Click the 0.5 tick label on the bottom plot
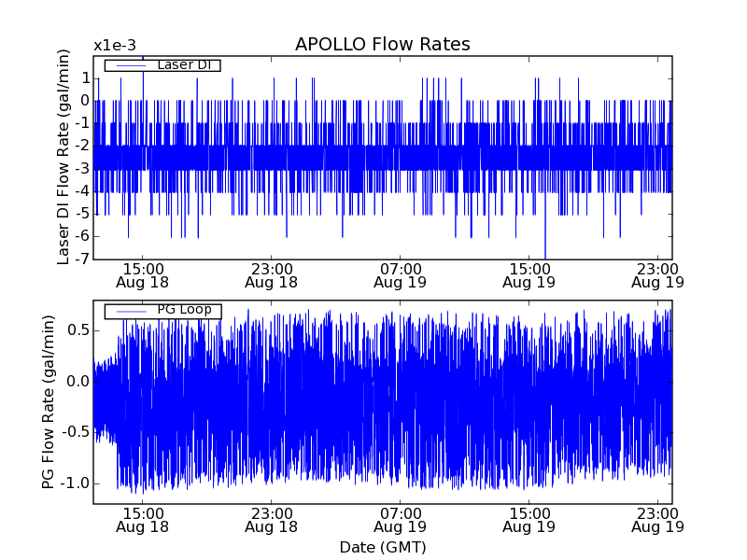Image resolution: width=747 pixels, height=560 pixels. [78, 329]
